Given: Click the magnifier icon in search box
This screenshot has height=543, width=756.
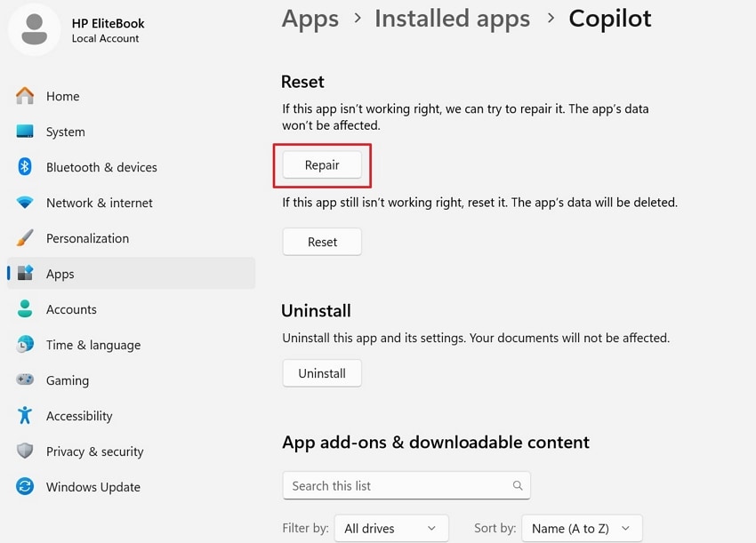Looking at the screenshot, I should (518, 485).
